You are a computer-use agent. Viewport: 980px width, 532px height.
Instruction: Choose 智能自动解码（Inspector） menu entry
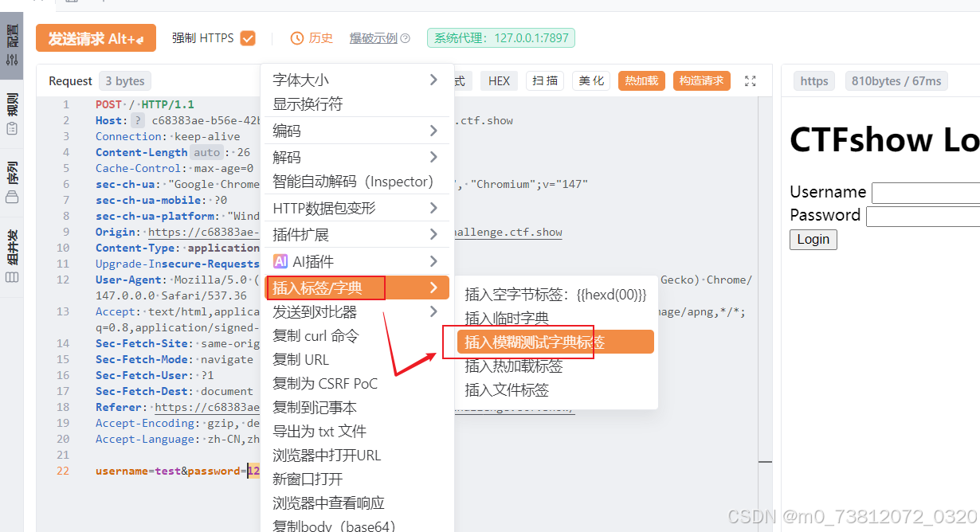[357, 182]
